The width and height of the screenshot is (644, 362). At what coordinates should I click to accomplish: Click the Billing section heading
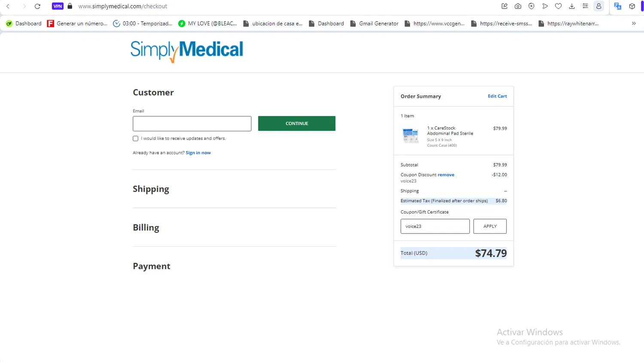[146, 228]
